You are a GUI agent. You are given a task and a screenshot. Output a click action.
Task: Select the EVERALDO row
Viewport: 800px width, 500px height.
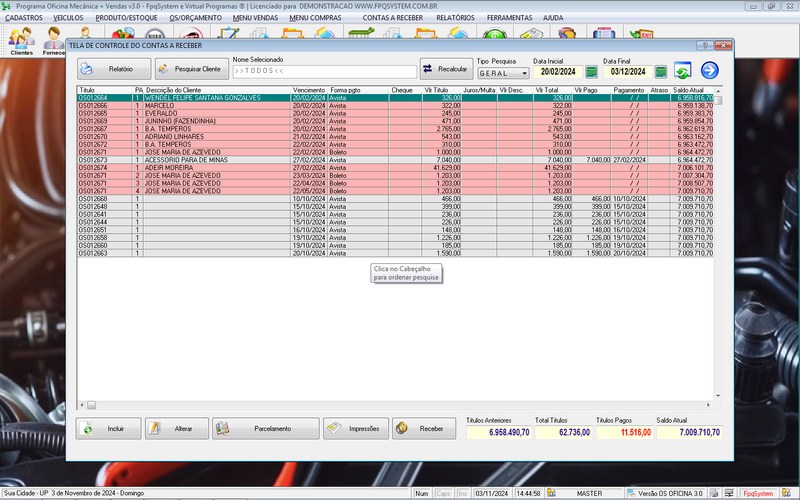tap(395, 113)
